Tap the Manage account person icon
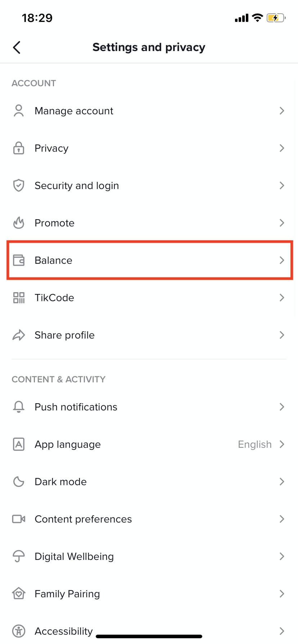 pyautogui.click(x=19, y=111)
